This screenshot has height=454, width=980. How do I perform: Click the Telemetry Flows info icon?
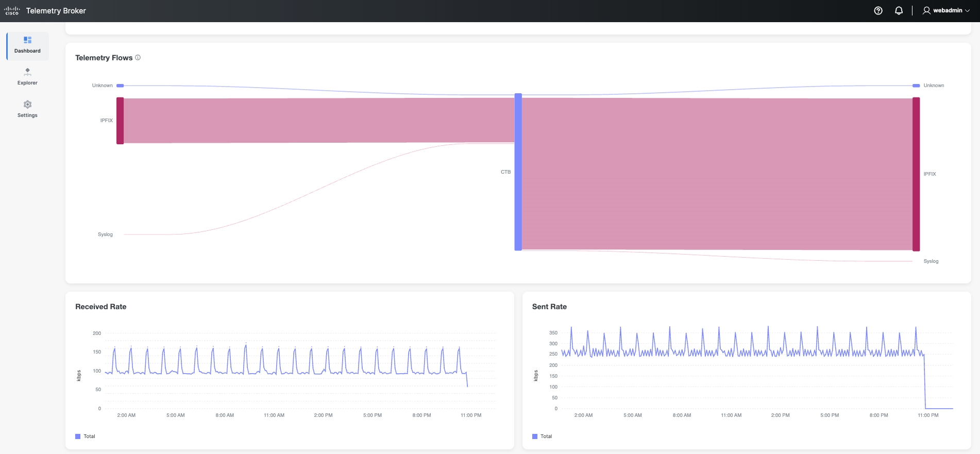click(x=138, y=58)
